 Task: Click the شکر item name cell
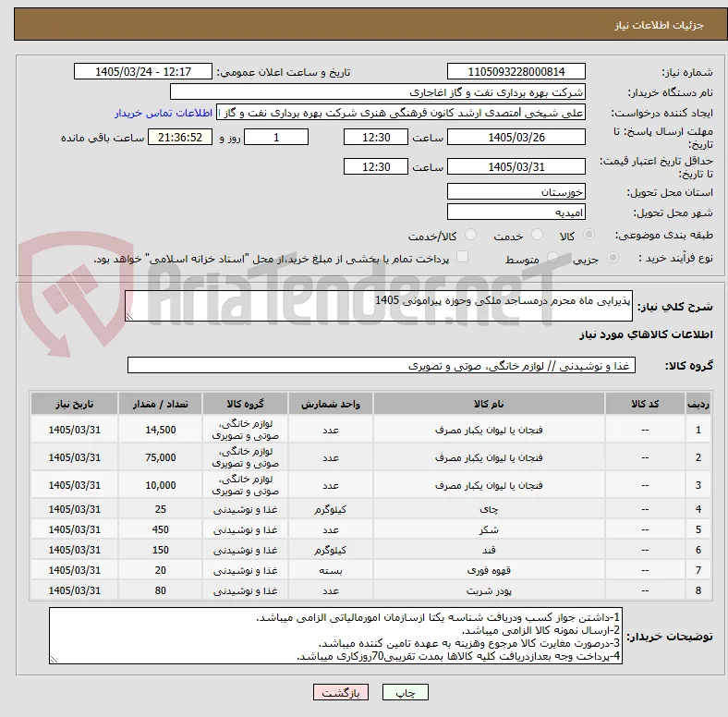click(489, 529)
